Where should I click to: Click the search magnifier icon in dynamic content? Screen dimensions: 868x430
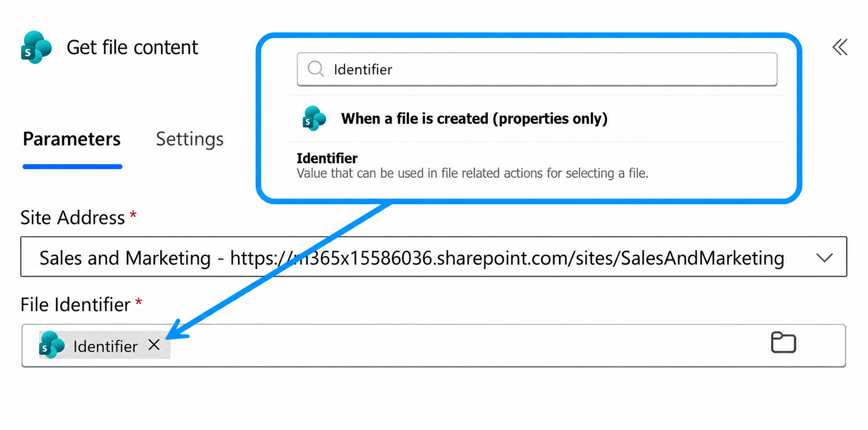(x=316, y=69)
